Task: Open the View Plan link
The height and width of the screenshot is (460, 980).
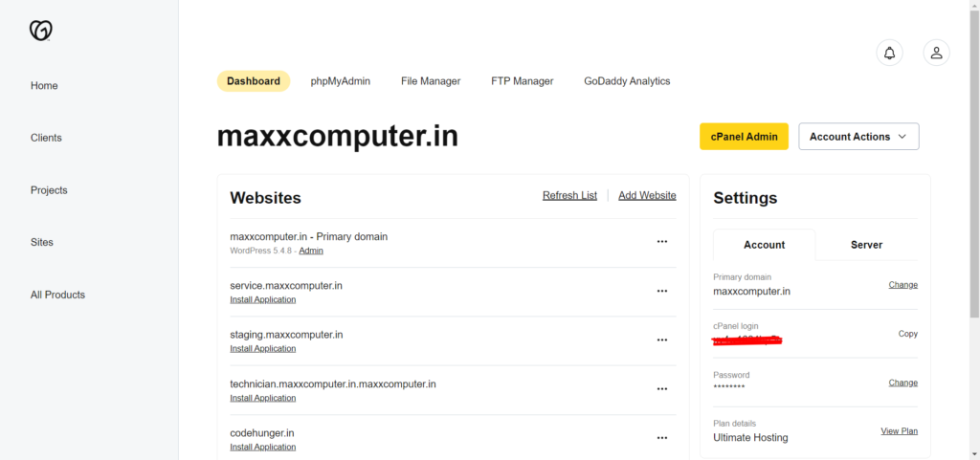Action: (x=900, y=431)
